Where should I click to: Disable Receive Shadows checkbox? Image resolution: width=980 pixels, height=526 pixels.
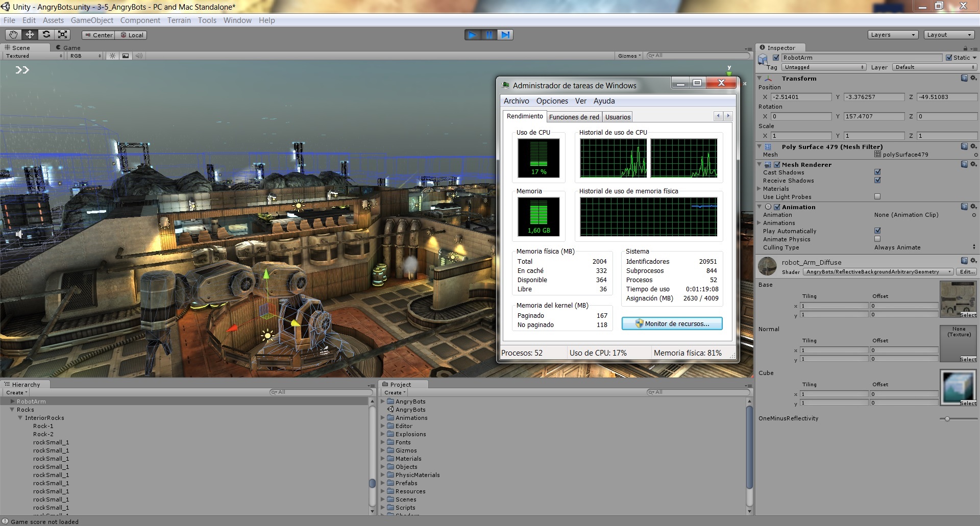(x=877, y=180)
